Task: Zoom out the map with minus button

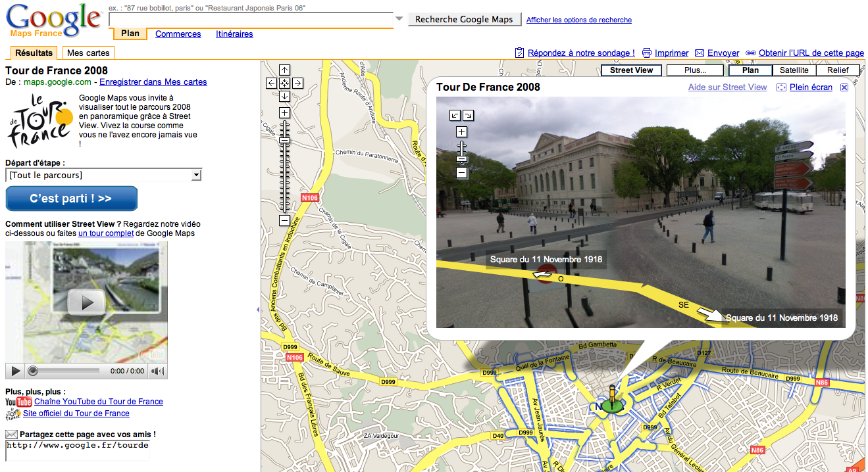Action: pos(284,221)
